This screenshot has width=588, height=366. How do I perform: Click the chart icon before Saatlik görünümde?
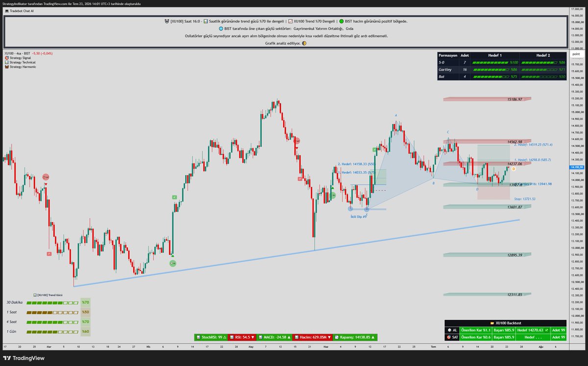[205, 21]
